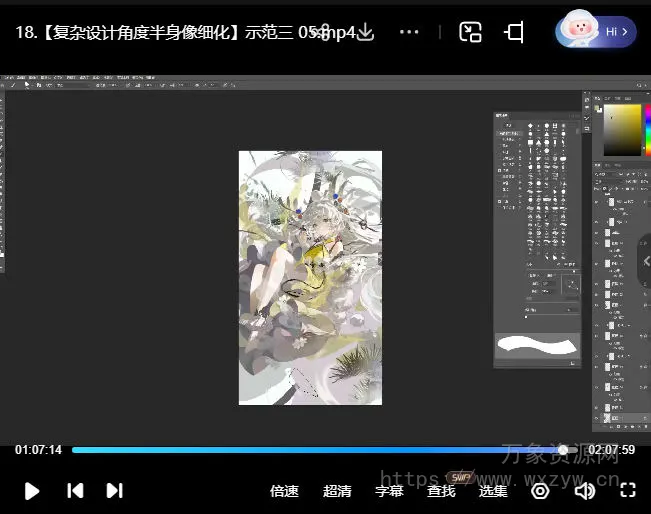Open the three-dot more options menu
The image size is (651, 514).
point(409,32)
